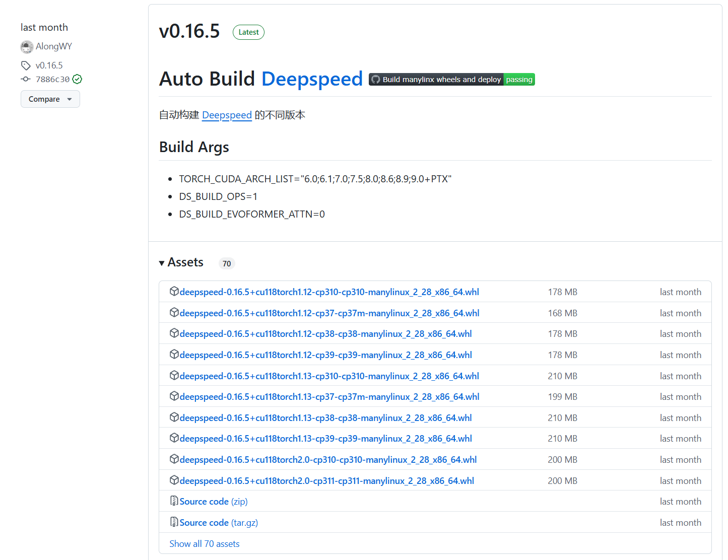Screen dimensions: 728x560
Task: Click the 70 assets counter badge
Action: point(227,263)
